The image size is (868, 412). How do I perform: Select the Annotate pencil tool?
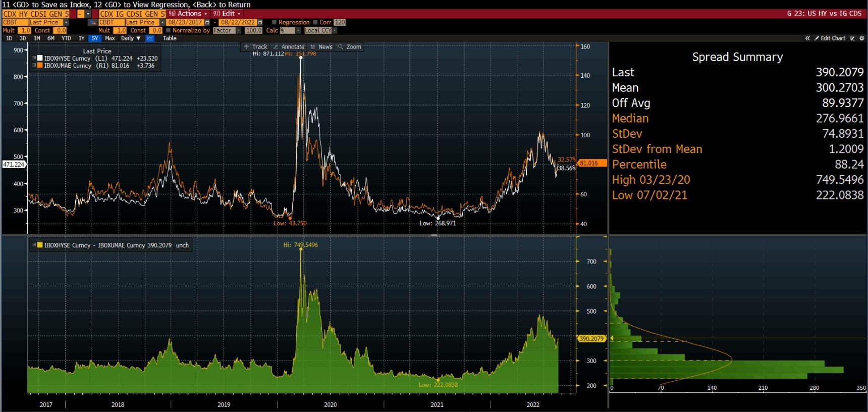289,46
